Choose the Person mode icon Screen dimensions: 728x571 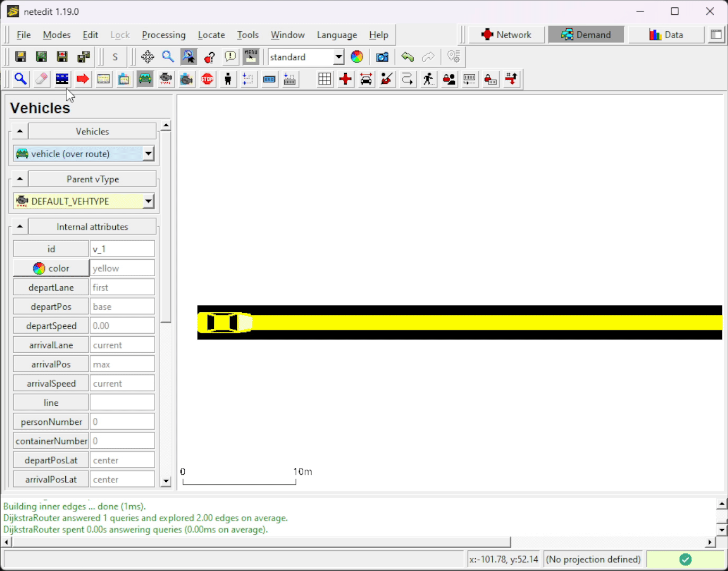click(x=228, y=79)
